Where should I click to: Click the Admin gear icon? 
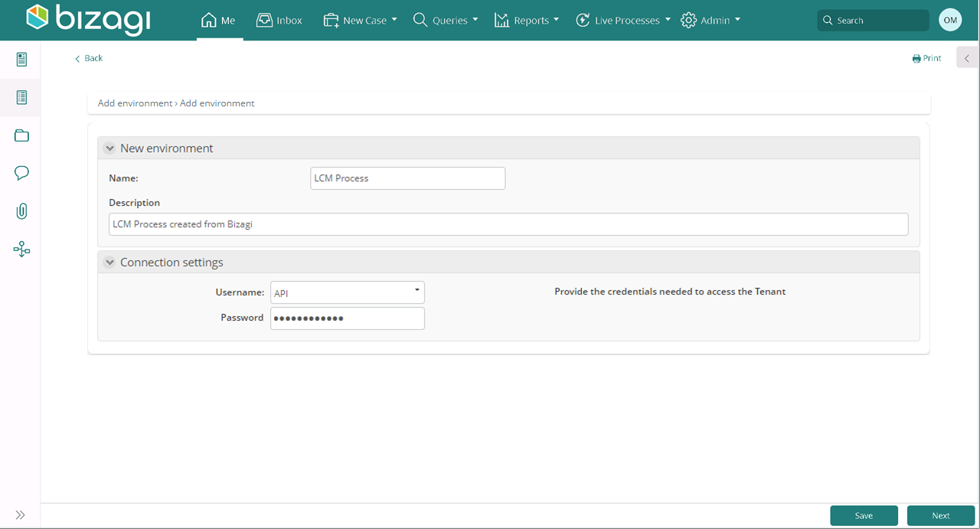pos(688,21)
